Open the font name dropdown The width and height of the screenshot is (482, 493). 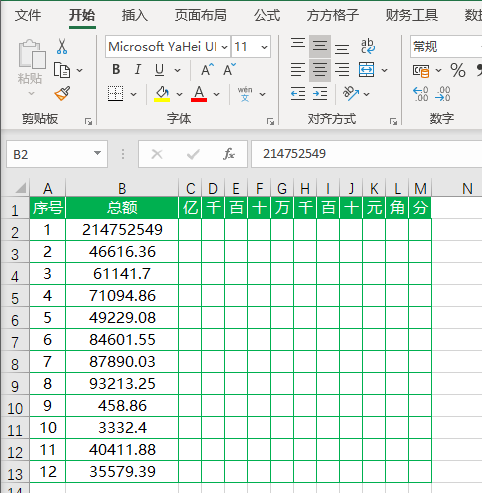[x=225, y=47]
